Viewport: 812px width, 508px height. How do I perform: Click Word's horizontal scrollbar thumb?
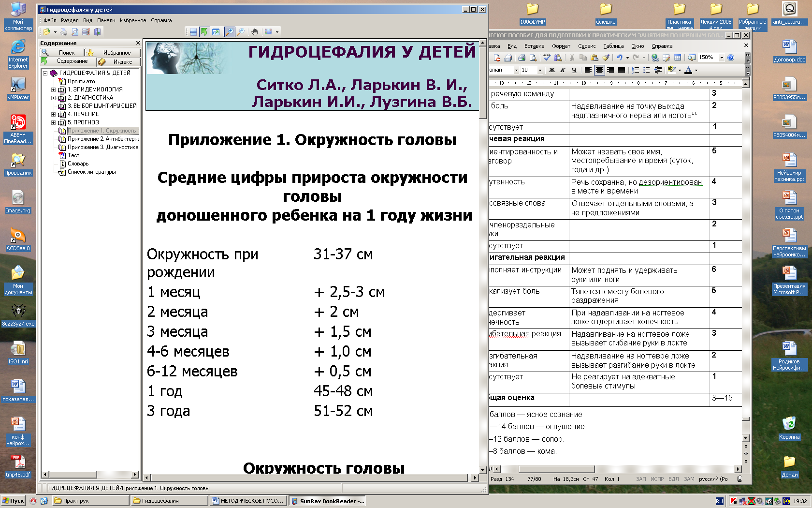click(556, 469)
